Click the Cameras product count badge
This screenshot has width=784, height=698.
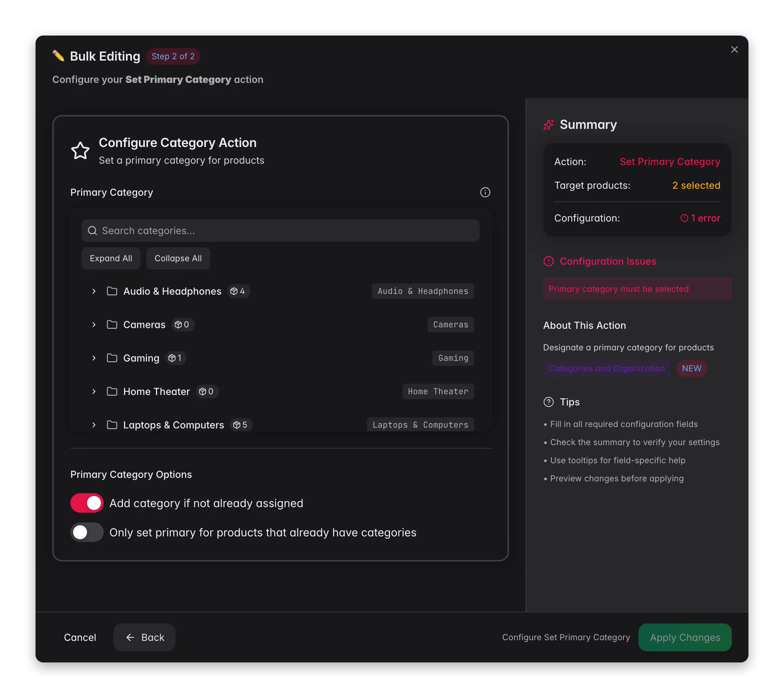(182, 325)
